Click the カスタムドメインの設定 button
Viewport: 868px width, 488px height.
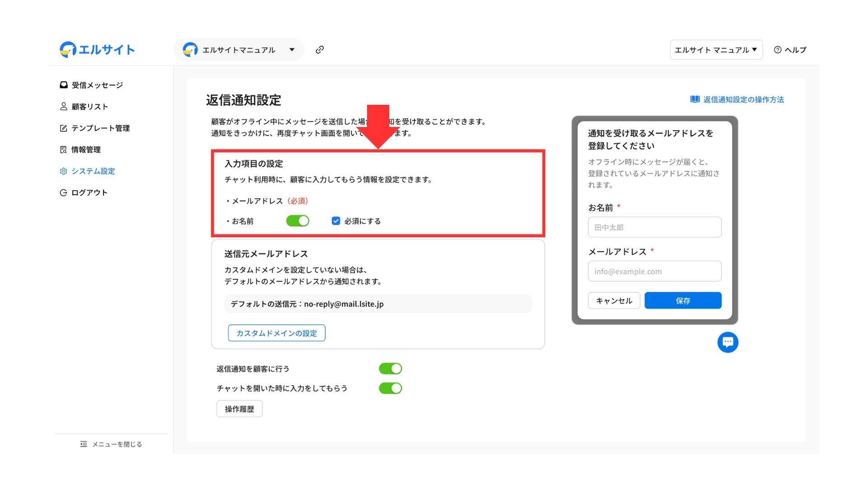pos(277,333)
